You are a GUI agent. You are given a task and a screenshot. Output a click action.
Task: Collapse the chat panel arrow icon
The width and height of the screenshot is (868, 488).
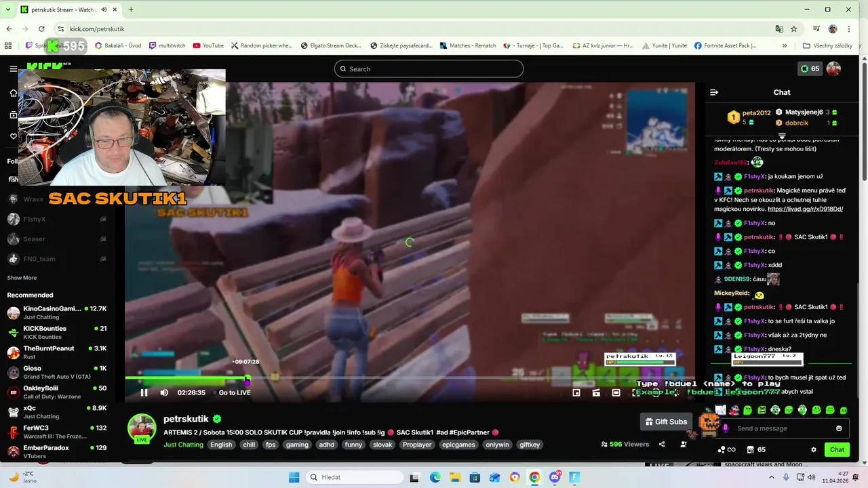tap(713, 92)
